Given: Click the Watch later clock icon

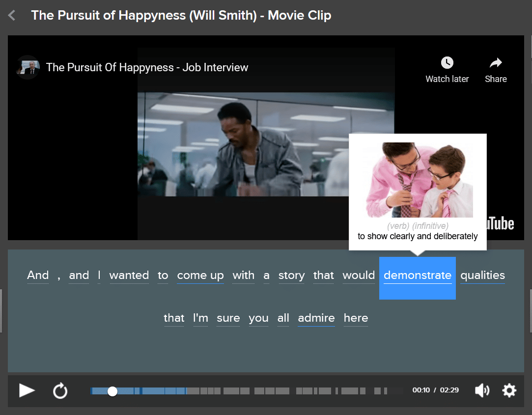Looking at the screenshot, I should click(447, 63).
